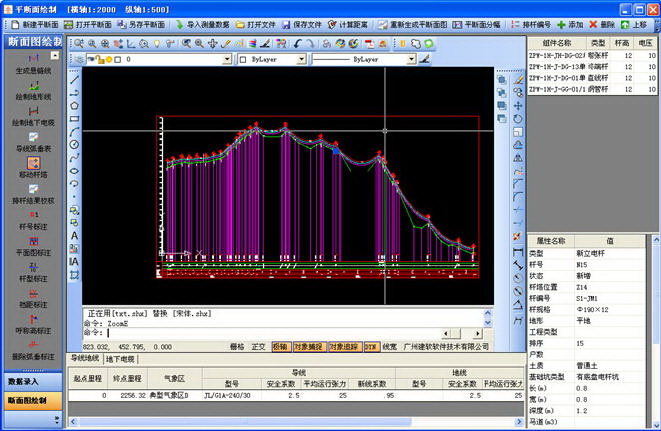Select the Line draw tool
This screenshot has height=431, width=661.
click(x=74, y=78)
